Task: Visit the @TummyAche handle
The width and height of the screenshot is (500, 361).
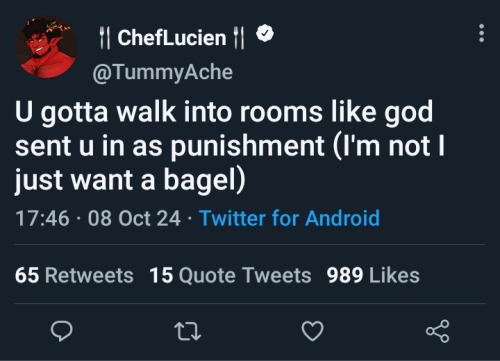Action: 162,72
